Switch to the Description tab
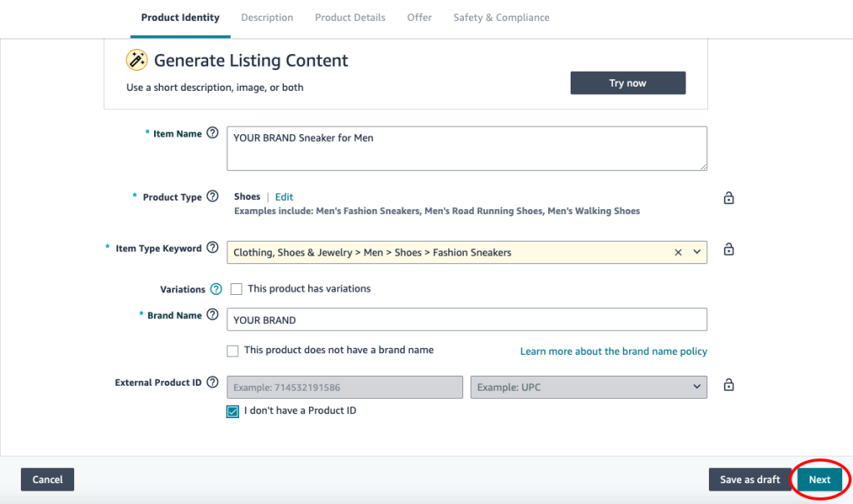This screenshot has height=504, width=853. point(267,17)
